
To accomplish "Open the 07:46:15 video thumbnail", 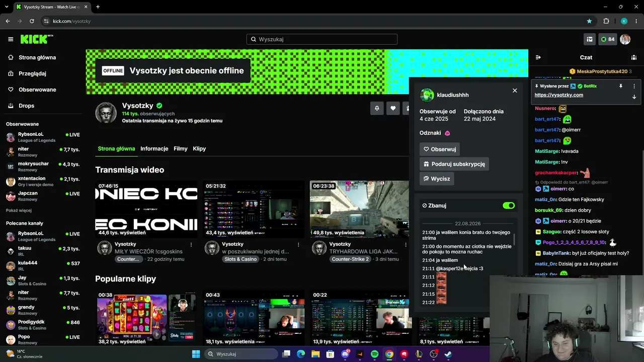I will point(146,209).
